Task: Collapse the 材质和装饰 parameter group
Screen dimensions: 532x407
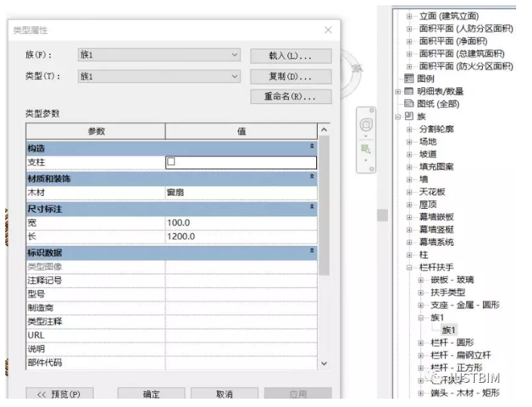Action: tap(312, 176)
